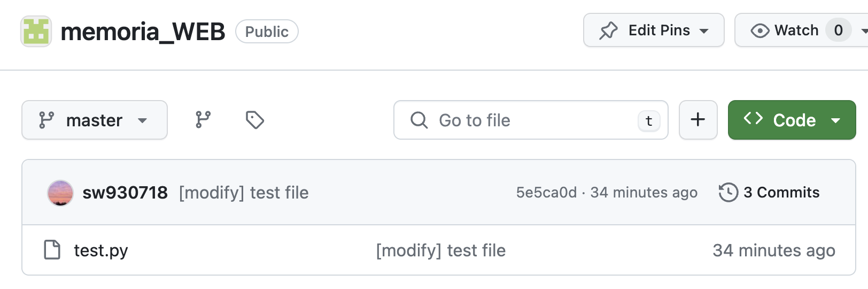Open the branches list icon

point(203,120)
